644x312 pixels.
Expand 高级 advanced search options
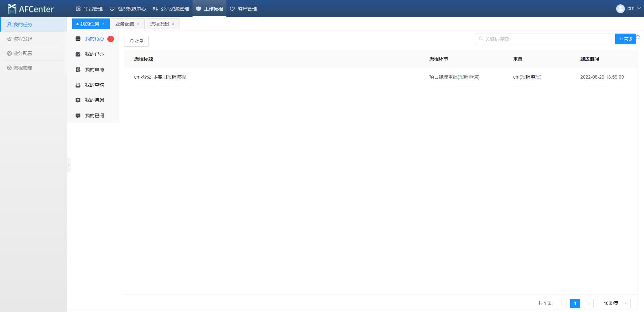pyautogui.click(x=625, y=39)
